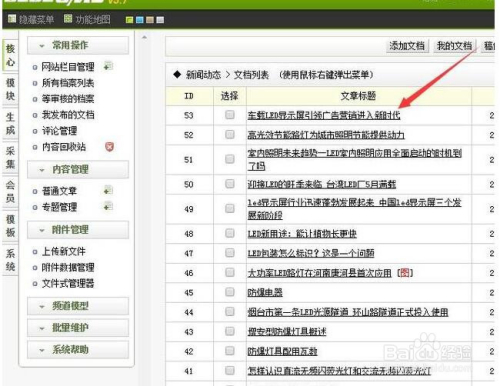Tick the checkbox for article ID 53

tap(230, 115)
